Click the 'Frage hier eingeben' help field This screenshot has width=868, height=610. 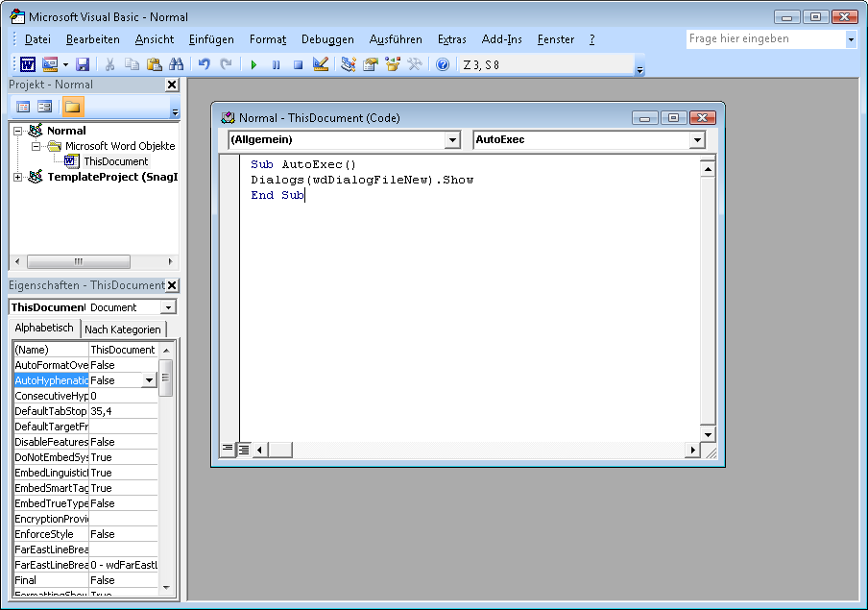[765, 39]
